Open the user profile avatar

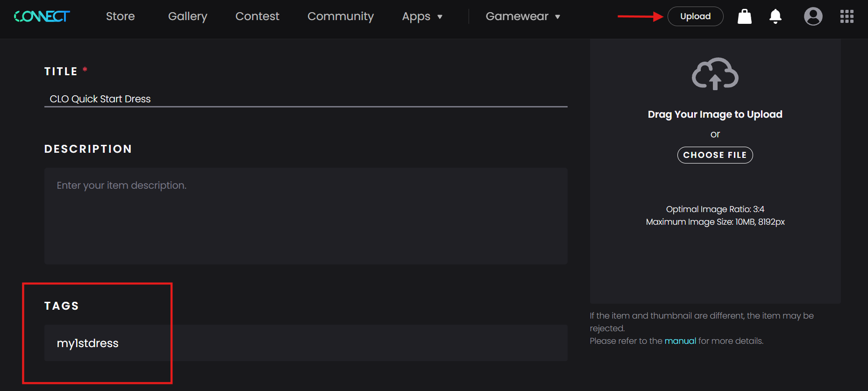click(813, 16)
